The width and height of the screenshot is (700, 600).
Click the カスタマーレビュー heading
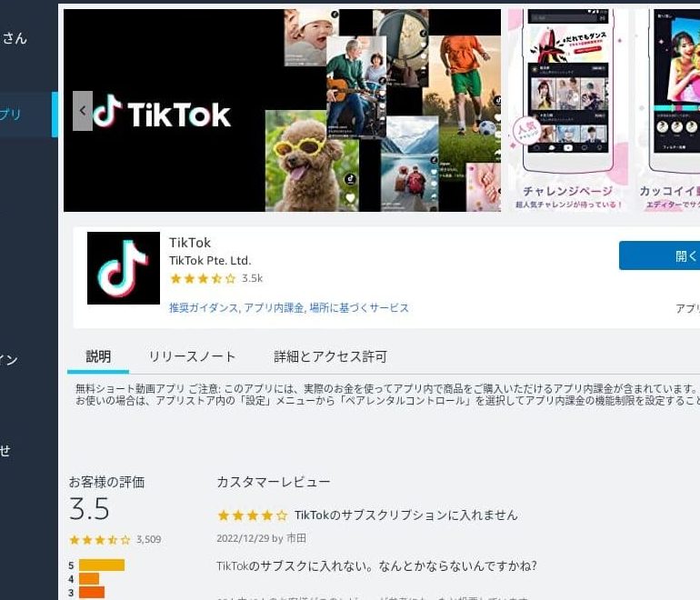[x=274, y=482]
